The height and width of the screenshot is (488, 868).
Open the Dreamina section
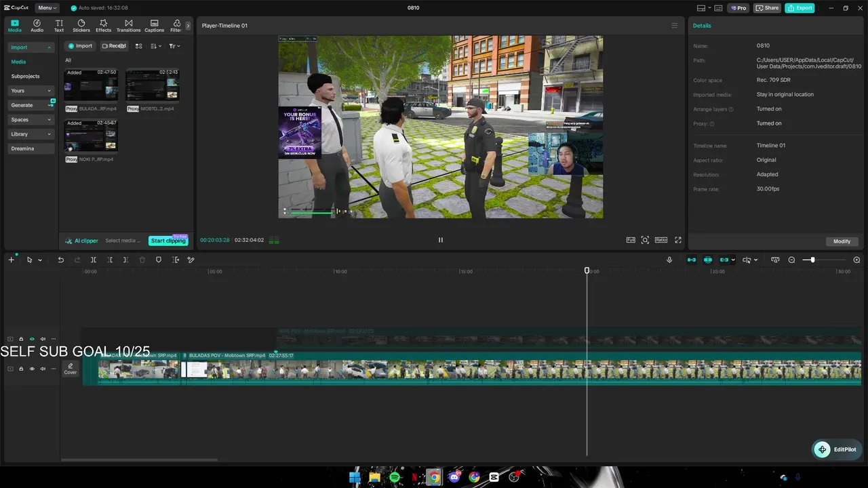tap(31, 148)
